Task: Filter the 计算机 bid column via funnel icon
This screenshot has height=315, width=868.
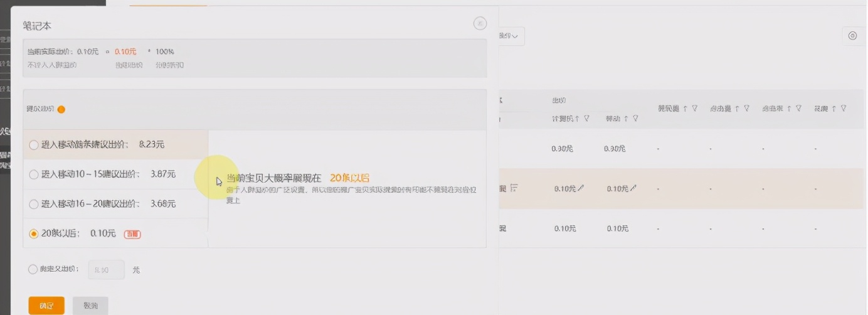Action: (x=586, y=119)
